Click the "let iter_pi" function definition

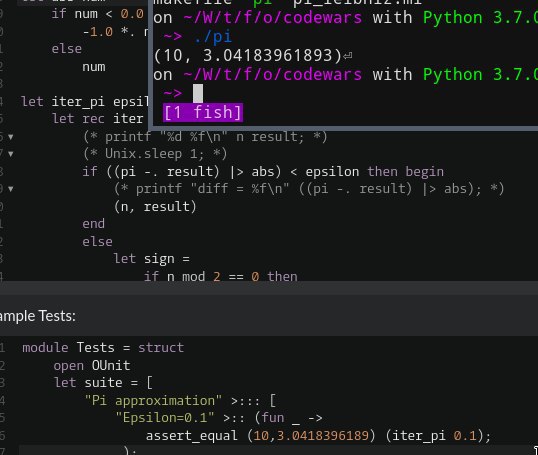click(x=85, y=102)
